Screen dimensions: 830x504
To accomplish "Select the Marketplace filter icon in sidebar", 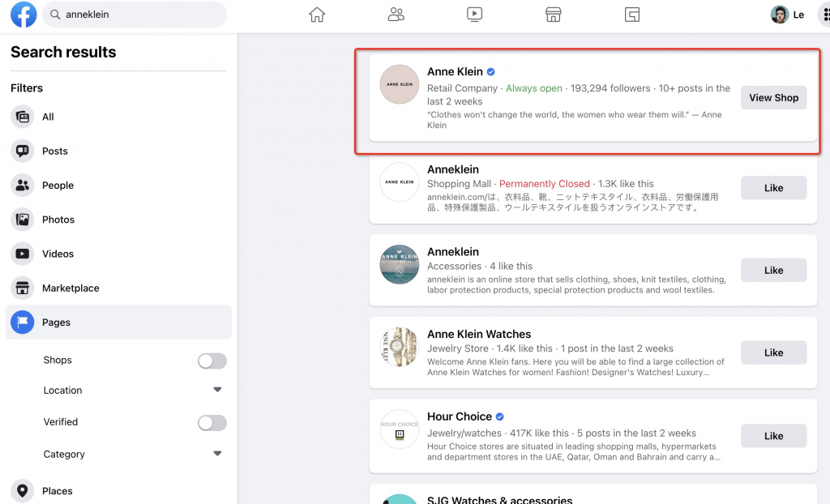I will (x=22, y=288).
